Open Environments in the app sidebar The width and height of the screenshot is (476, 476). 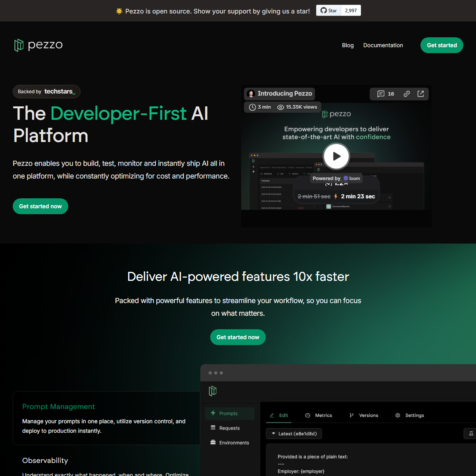(x=230, y=443)
